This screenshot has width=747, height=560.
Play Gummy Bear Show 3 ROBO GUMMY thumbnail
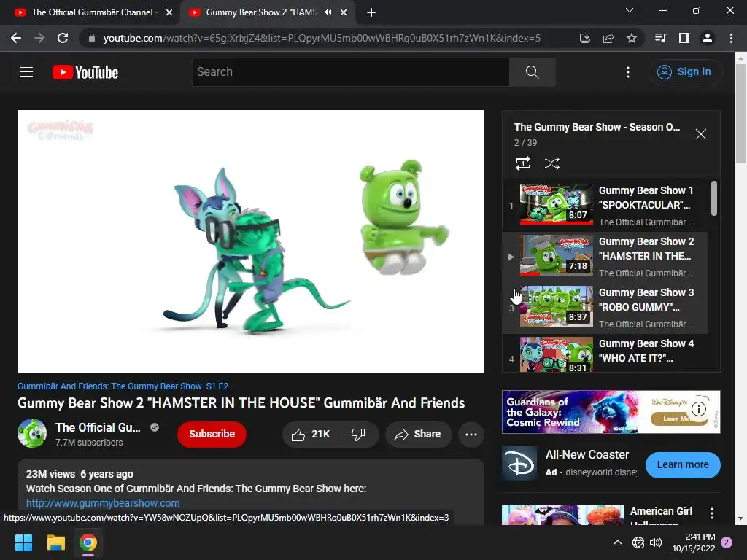[557, 306]
